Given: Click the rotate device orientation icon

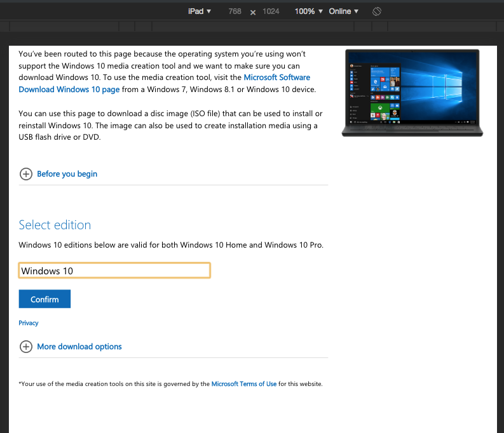Looking at the screenshot, I should tap(377, 11).
